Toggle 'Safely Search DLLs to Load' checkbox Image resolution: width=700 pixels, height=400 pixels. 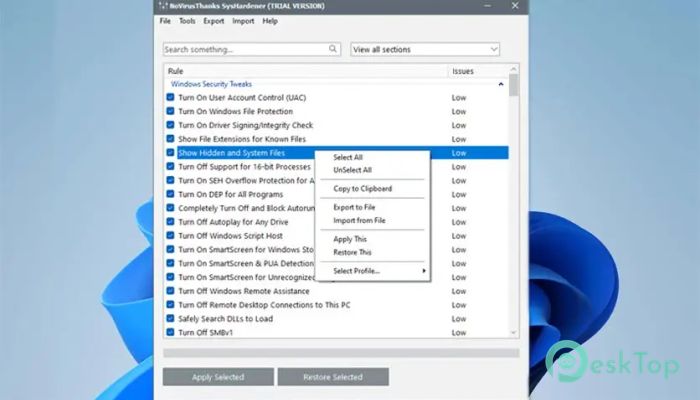pyautogui.click(x=170, y=319)
